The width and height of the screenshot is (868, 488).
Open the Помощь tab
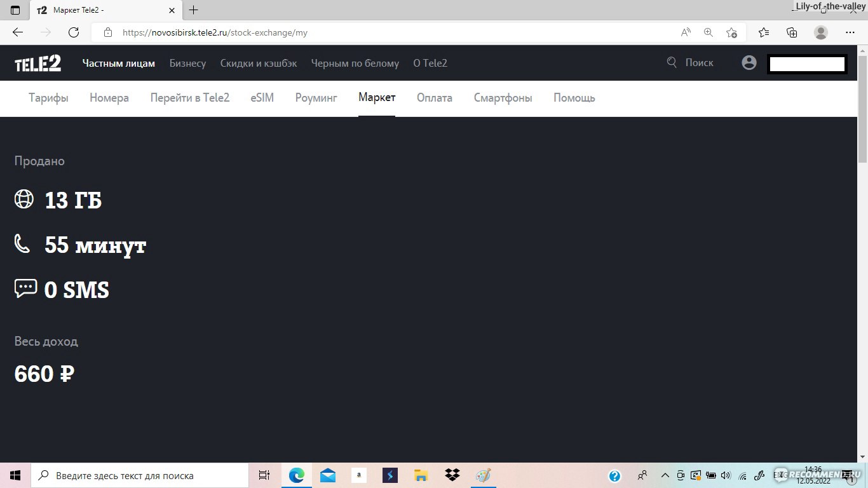click(x=574, y=98)
